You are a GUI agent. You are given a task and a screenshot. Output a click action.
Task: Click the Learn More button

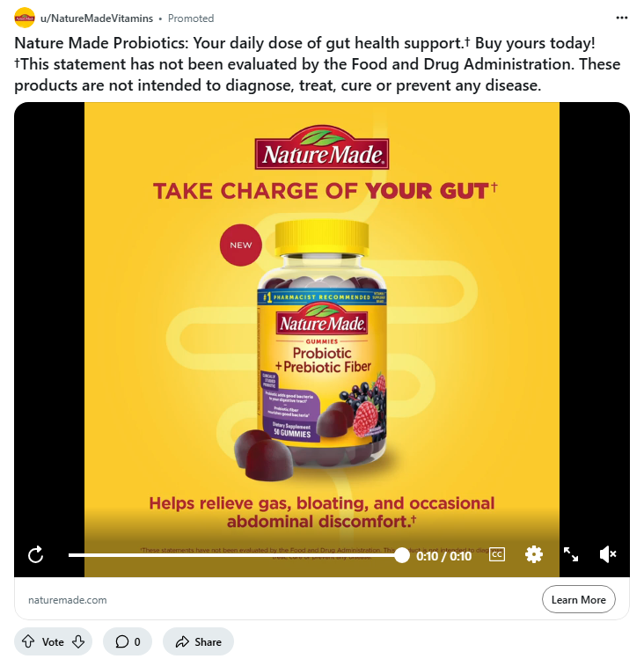[578, 599]
